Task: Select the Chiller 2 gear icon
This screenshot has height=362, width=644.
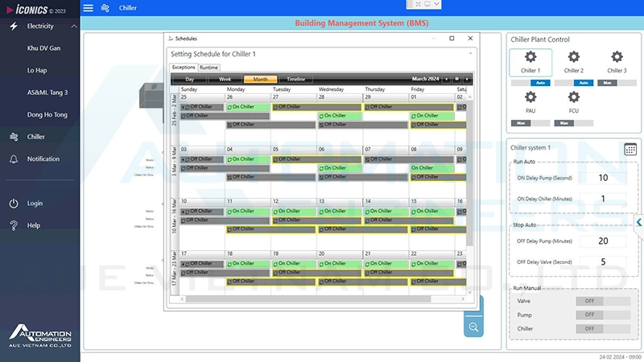Action: point(573,57)
